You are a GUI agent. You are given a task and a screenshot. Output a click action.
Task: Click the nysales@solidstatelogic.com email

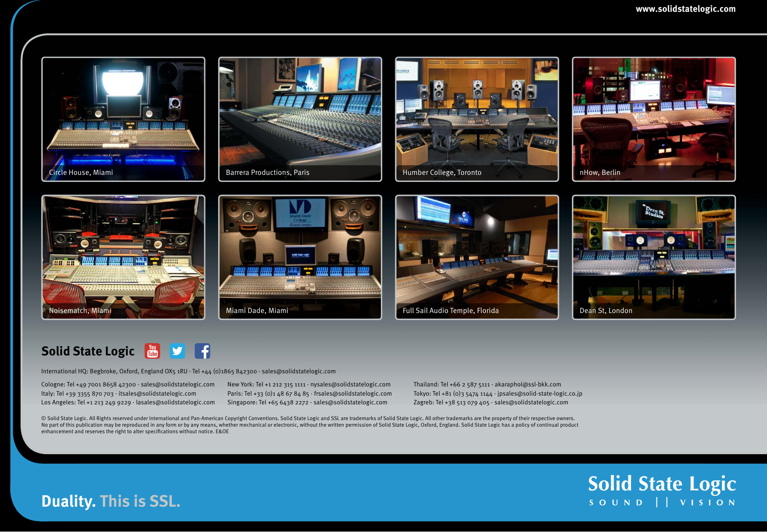(350, 384)
